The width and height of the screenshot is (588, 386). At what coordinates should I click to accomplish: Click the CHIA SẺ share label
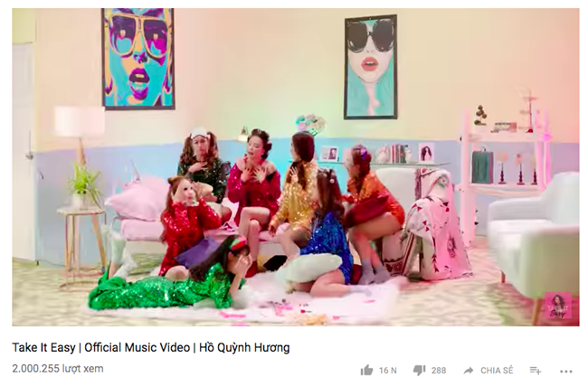pos(497,371)
